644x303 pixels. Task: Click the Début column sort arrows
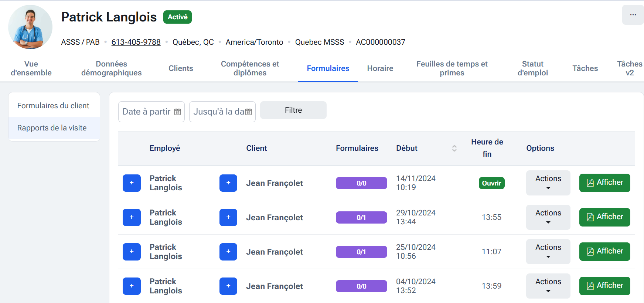click(x=454, y=148)
